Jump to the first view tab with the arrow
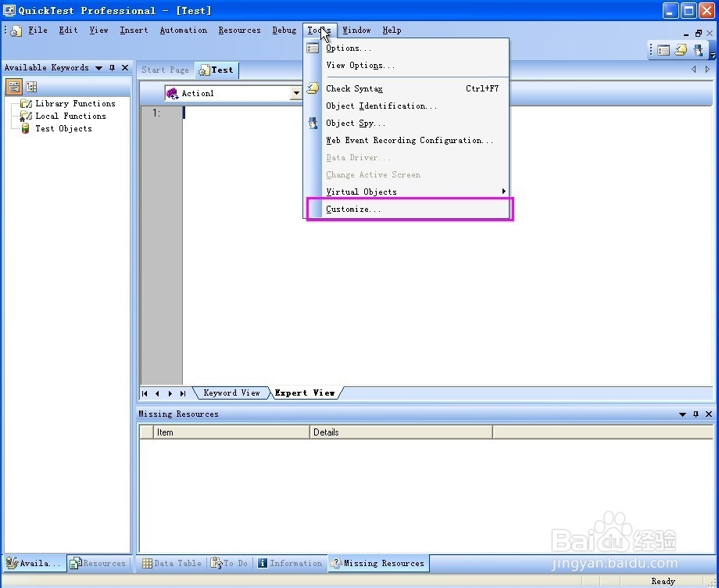The image size is (719, 588). (145, 393)
